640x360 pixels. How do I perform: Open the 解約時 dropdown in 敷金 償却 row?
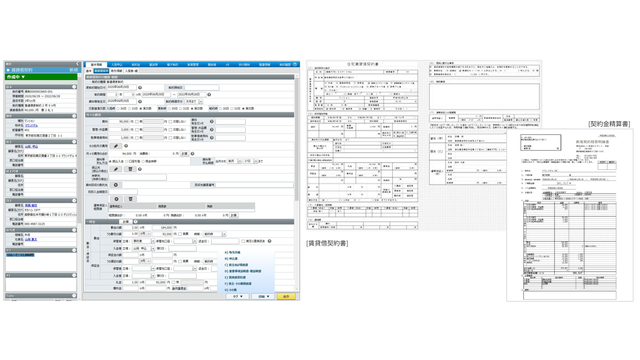pos(214,234)
